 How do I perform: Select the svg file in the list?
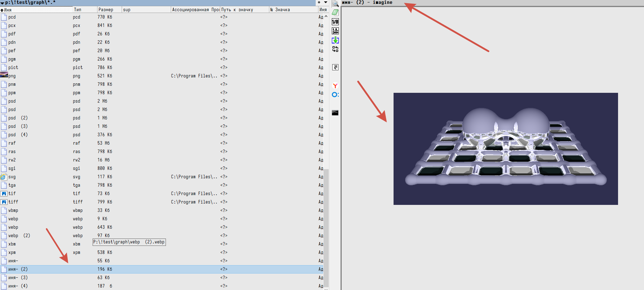point(12,177)
